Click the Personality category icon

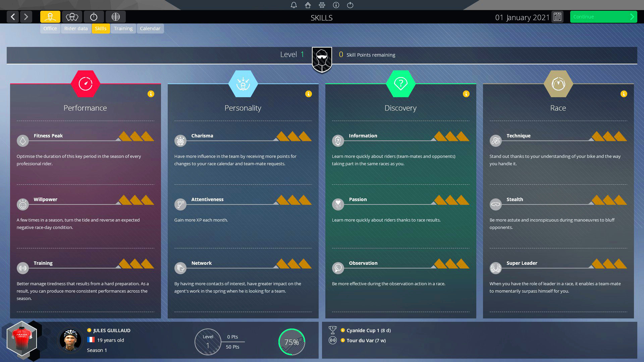(243, 83)
